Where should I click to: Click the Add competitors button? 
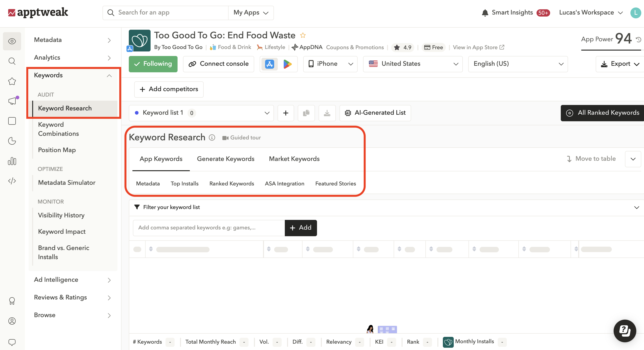(169, 90)
